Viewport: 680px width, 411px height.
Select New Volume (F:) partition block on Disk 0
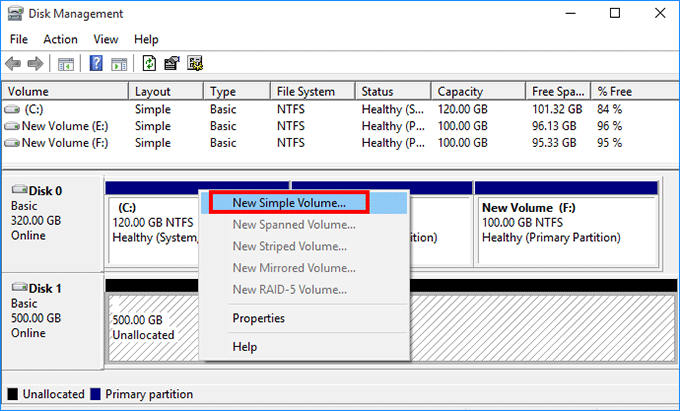click(x=566, y=223)
